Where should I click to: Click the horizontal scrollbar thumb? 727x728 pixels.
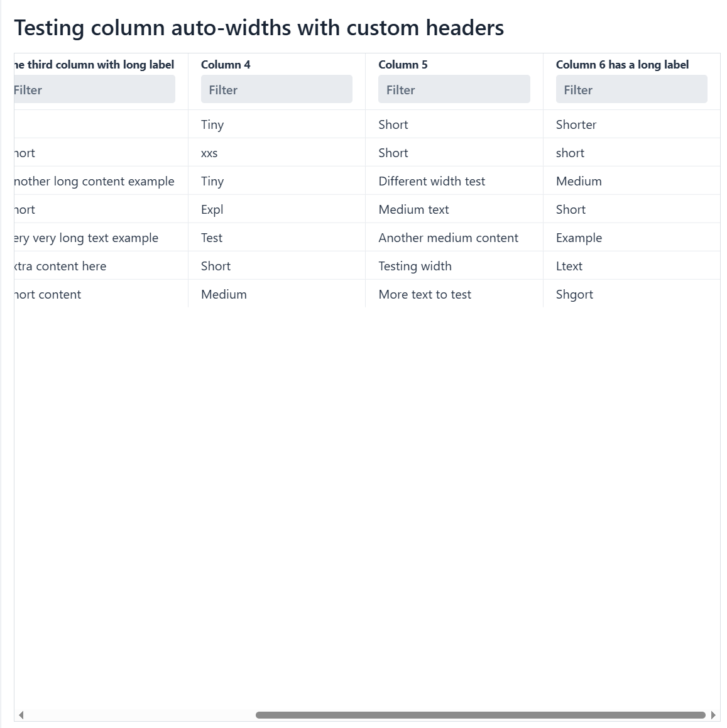point(480,715)
